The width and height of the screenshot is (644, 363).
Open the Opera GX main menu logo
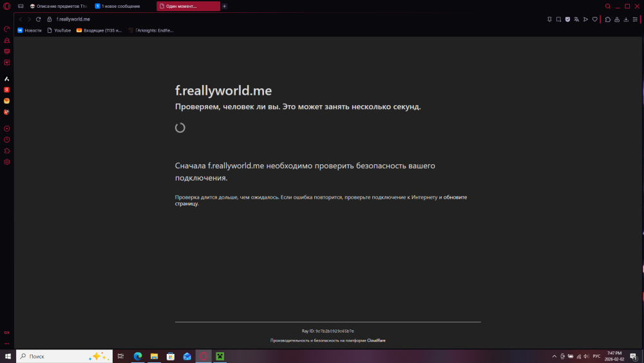tap(6, 6)
